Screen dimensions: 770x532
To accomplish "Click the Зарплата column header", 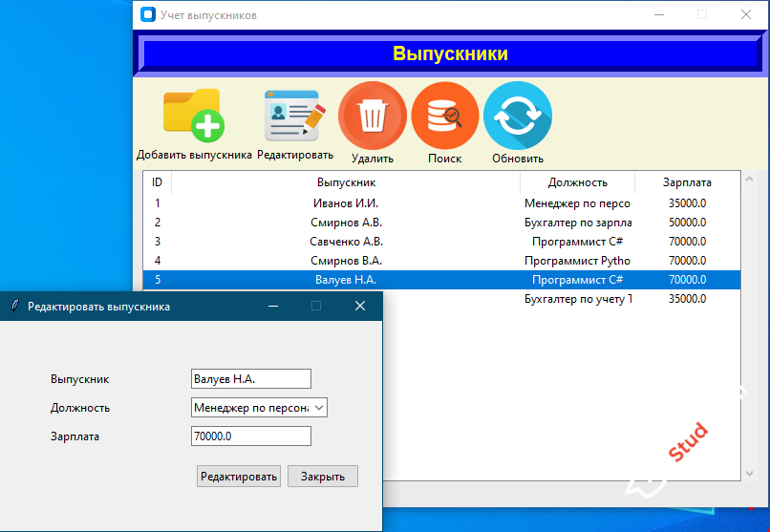I will pyautogui.click(x=687, y=182).
